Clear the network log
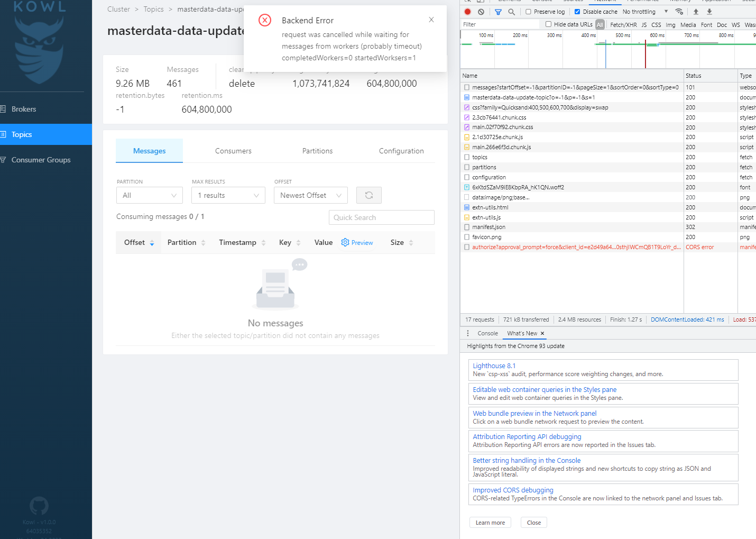 pos(481,12)
